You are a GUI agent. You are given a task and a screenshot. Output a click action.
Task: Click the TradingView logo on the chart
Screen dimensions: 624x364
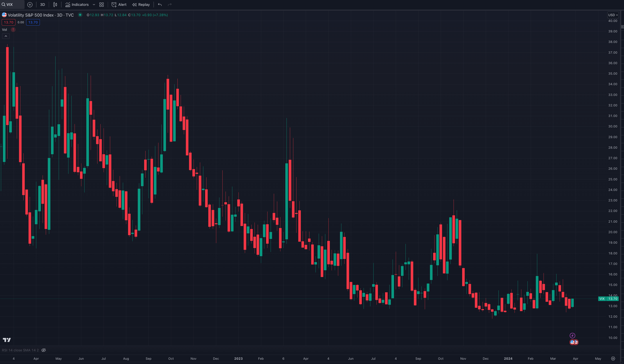point(7,340)
